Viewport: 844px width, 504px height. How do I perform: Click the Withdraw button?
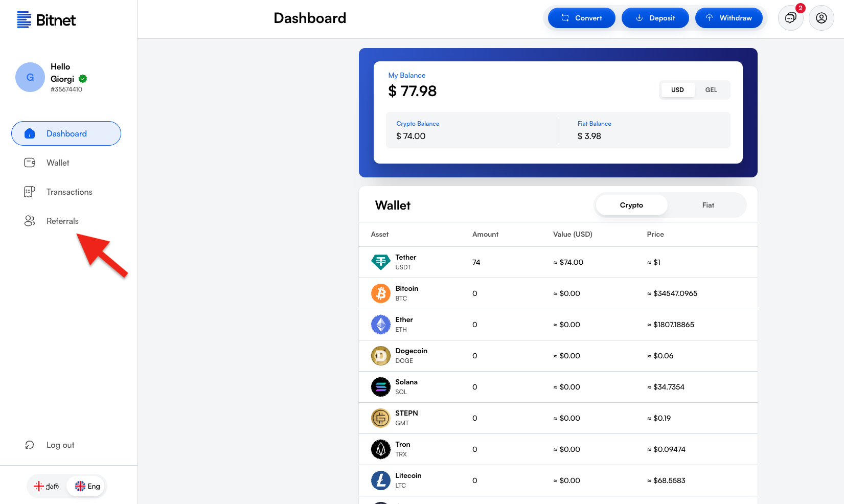click(x=728, y=18)
